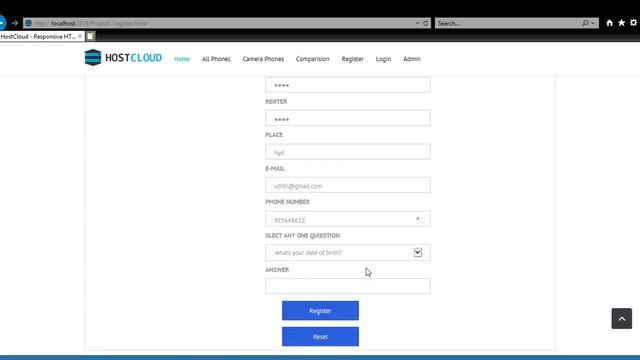Clear phone number with X icon
This screenshot has height=360, width=640.
tap(418, 219)
